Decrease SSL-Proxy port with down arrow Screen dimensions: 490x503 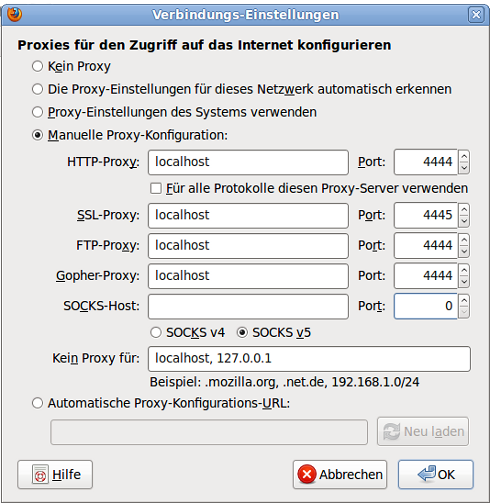[464, 221]
